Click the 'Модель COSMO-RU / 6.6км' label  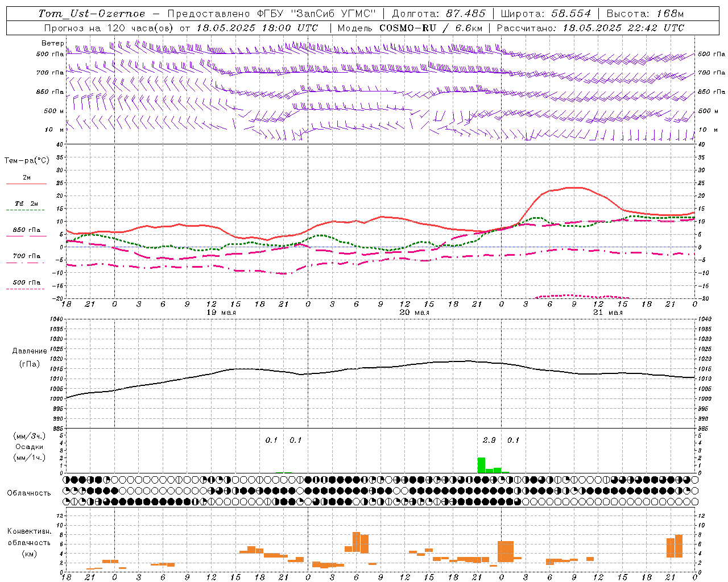[409, 28]
